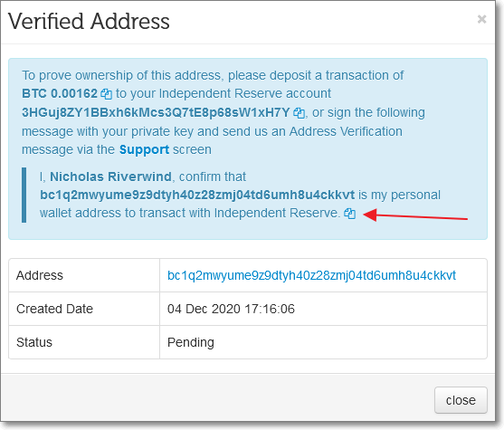This screenshot has width=504, height=430.
Task: Click the vertical blue quote bar
Action: click(x=24, y=195)
